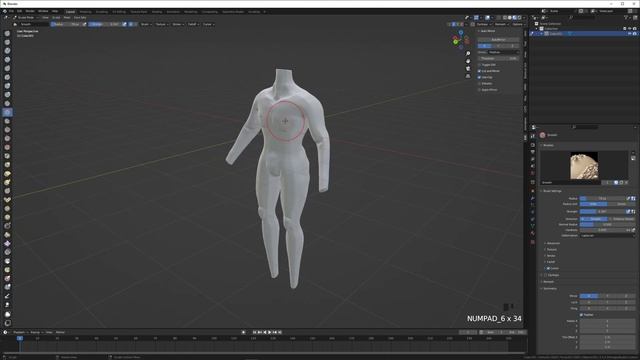This screenshot has width=640, height=360.
Task: Expand the Advanced brush subpanel
Action: [552, 243]
